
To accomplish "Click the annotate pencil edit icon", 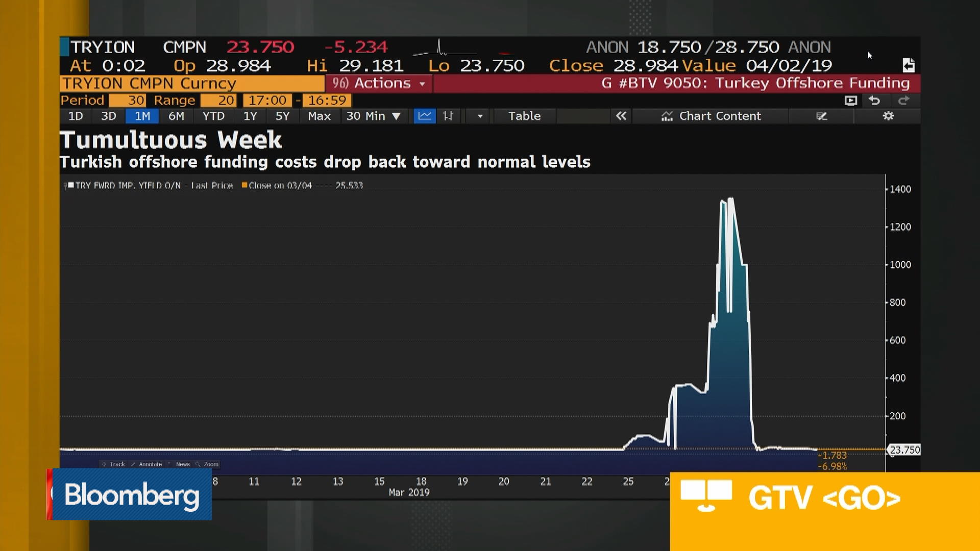I will (x=821, y=116).
